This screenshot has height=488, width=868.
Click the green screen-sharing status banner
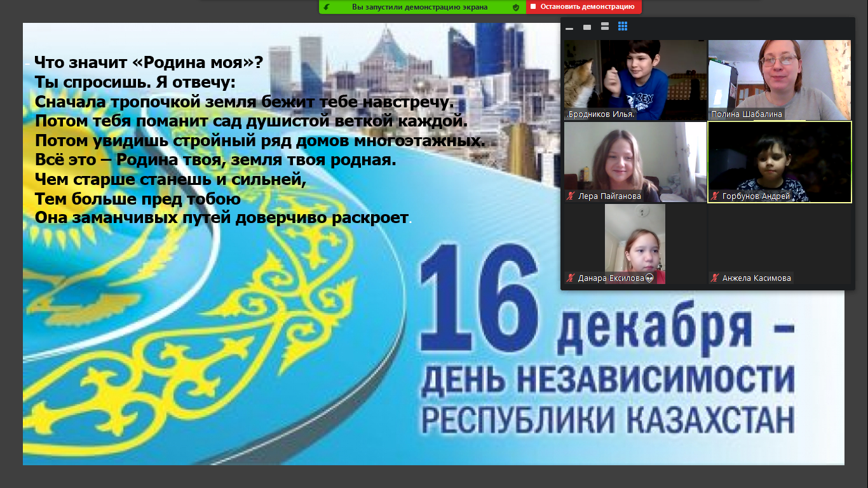click(x=422, y=7)
